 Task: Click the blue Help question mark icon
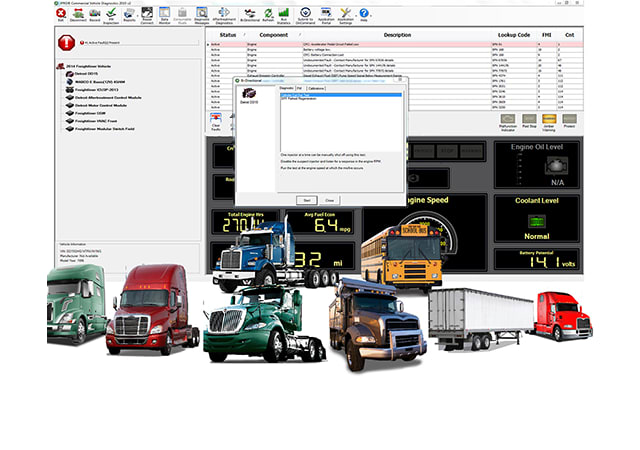click(x=364, y=15)
